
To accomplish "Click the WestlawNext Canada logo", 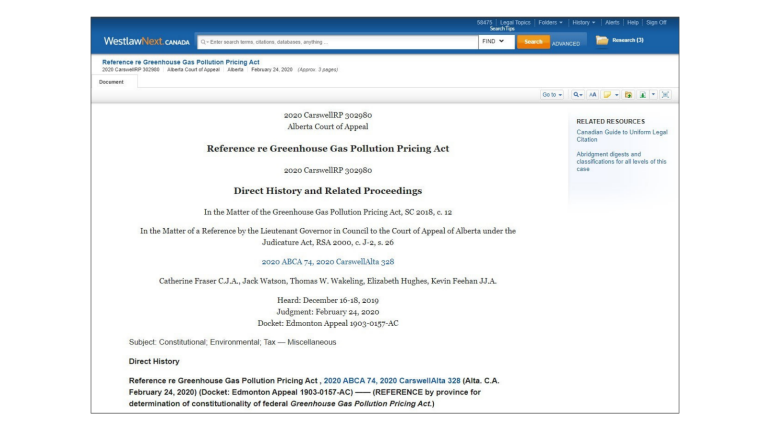I will pyautogui.click(x=146, y=42).
